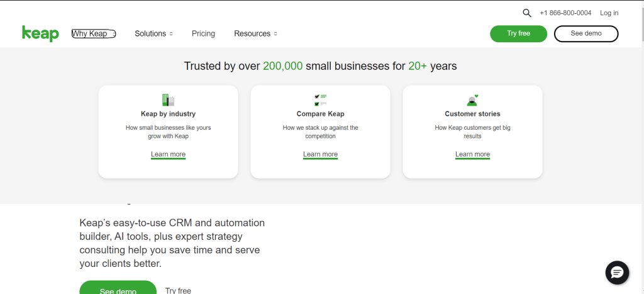Screen dimensions: 644x294
Task: Click the Customer stories person icon
Action: [472, 99]
